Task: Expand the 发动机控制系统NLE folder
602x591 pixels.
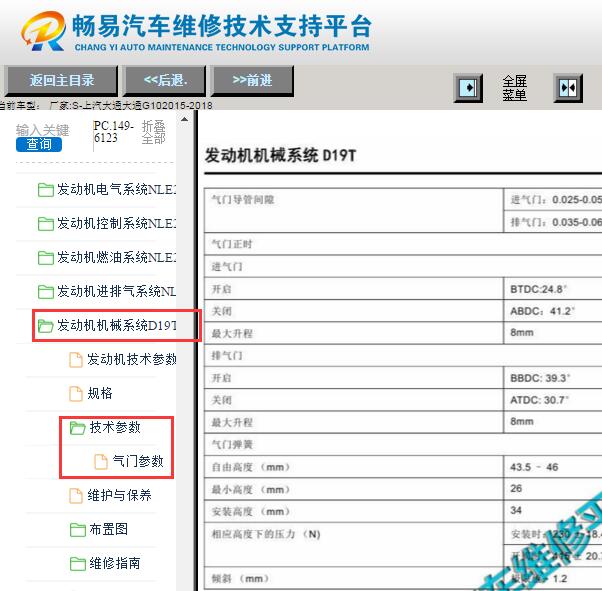Action: point(116,223)
